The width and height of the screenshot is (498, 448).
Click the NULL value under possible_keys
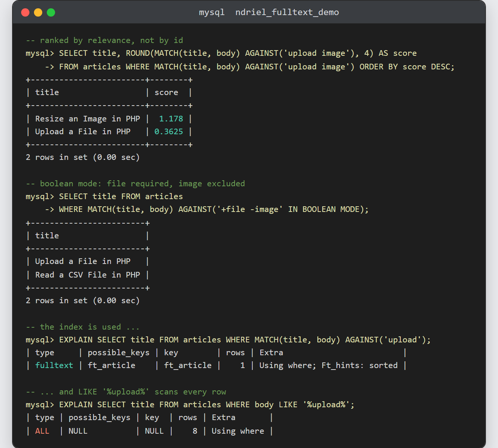[78, 431]
